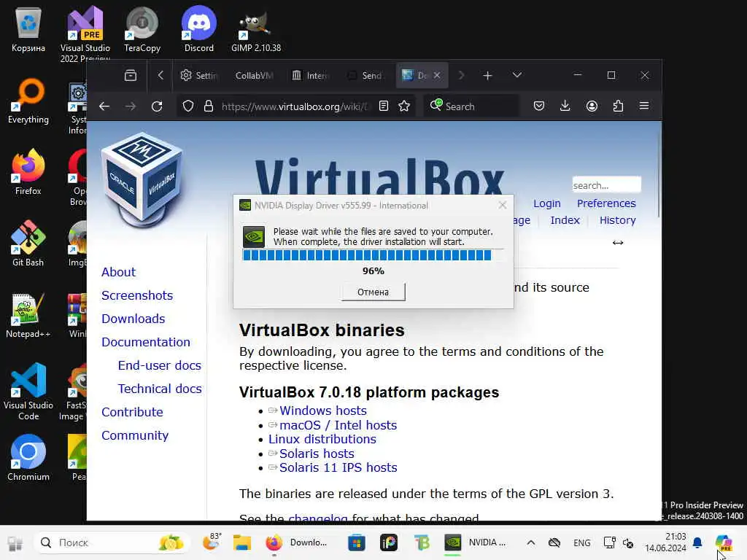The height and width of the screenshot is (560, 747).
Task: Open the About sidebar link
Action: click(x=119, y=272)
